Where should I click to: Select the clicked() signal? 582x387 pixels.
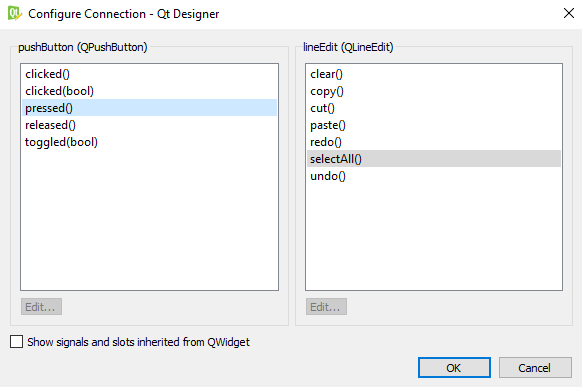point(149,74)
